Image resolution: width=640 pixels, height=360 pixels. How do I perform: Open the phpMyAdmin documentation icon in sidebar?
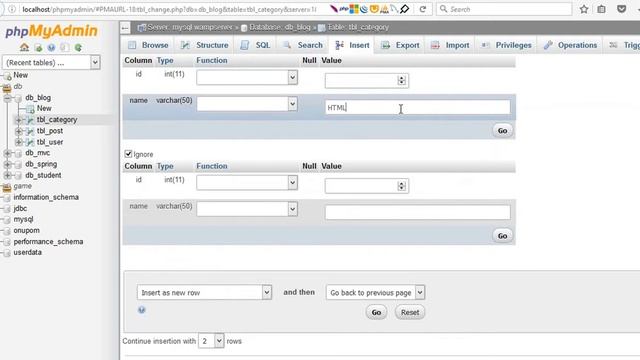[51, 48]
